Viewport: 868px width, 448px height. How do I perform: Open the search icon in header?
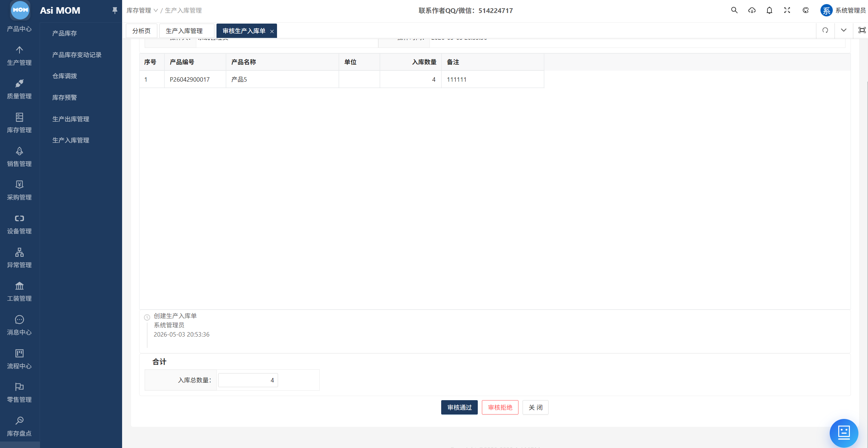coord(734,10)
